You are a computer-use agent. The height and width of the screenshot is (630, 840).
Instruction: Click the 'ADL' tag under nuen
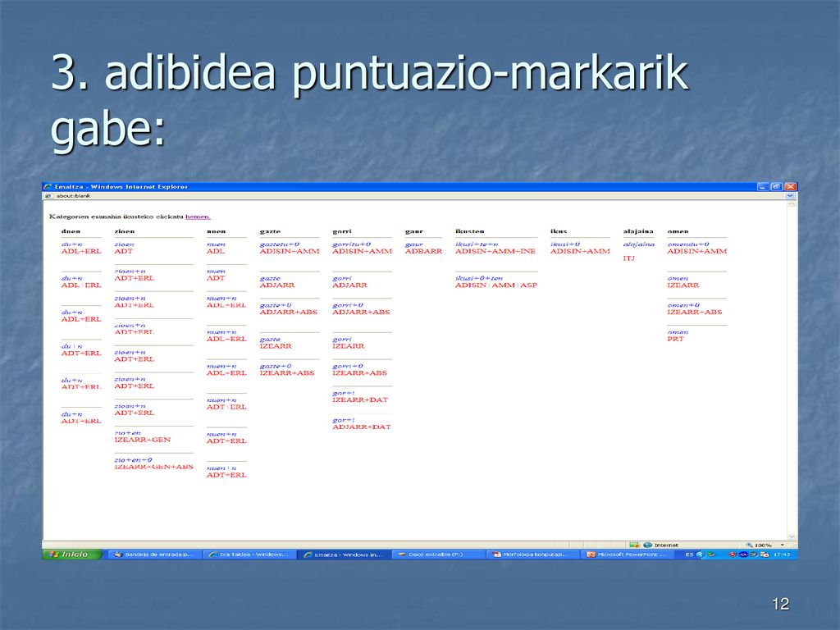point(216,251)
